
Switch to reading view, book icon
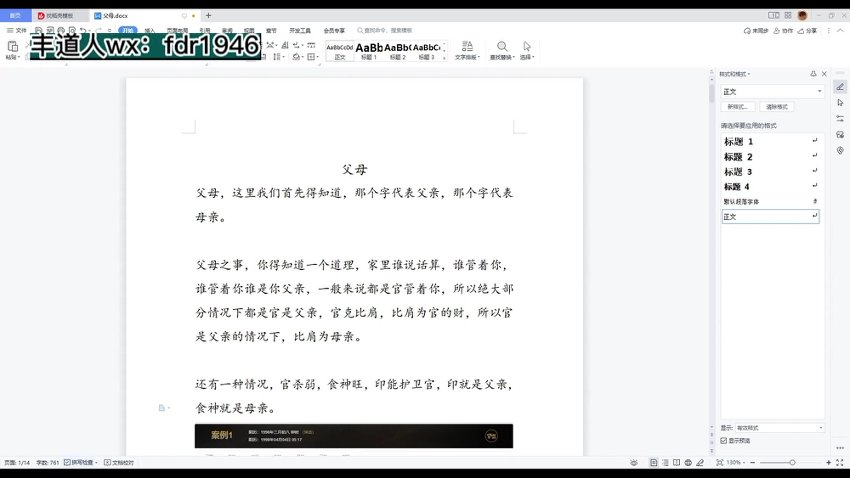(x=677, y=462)
